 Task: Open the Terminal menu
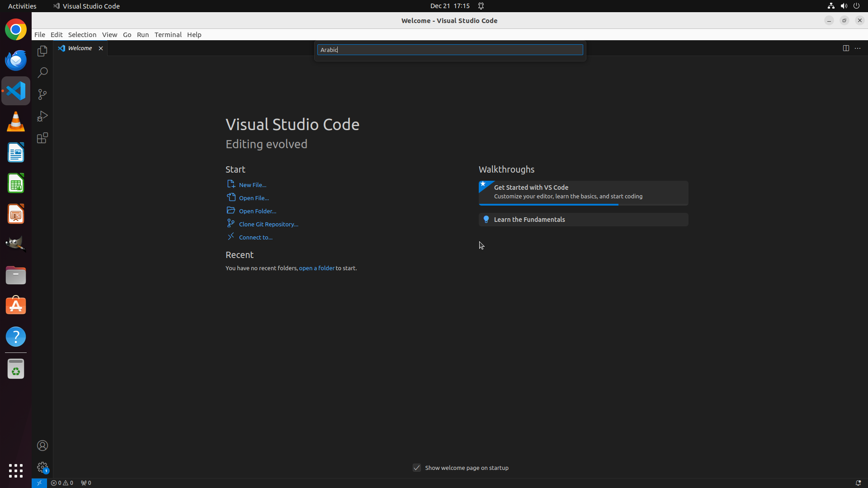168,35
